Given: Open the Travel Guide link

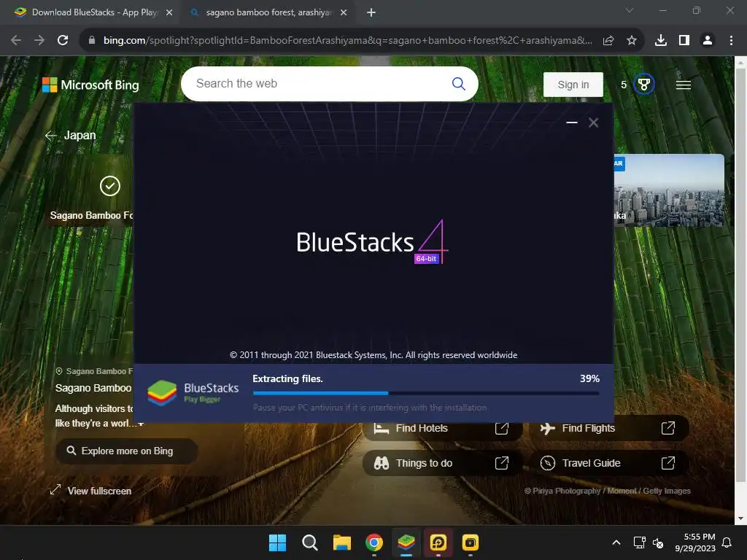Looking at the screenshot, I should coord(609,463).
